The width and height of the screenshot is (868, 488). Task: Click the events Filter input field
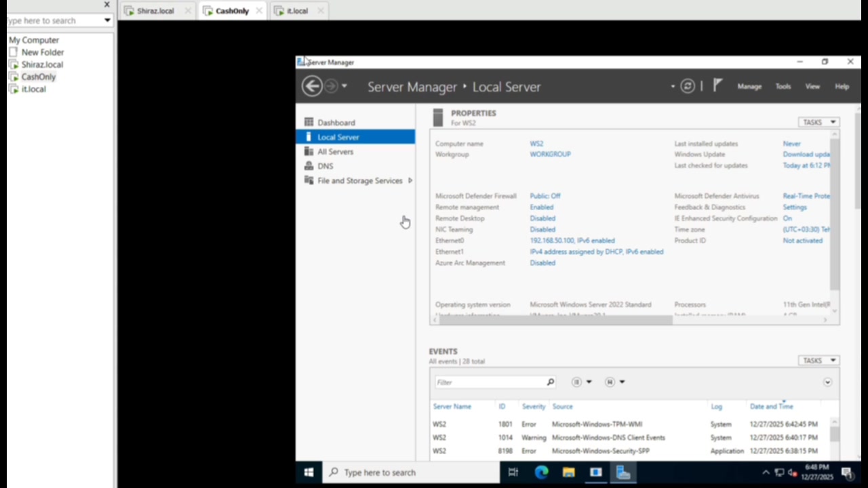coord(490,382)
